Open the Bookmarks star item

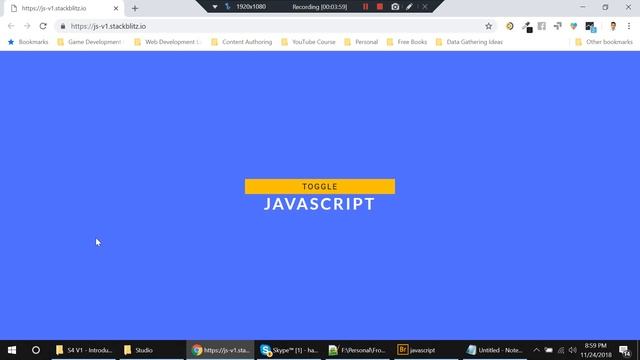[28, 42]
